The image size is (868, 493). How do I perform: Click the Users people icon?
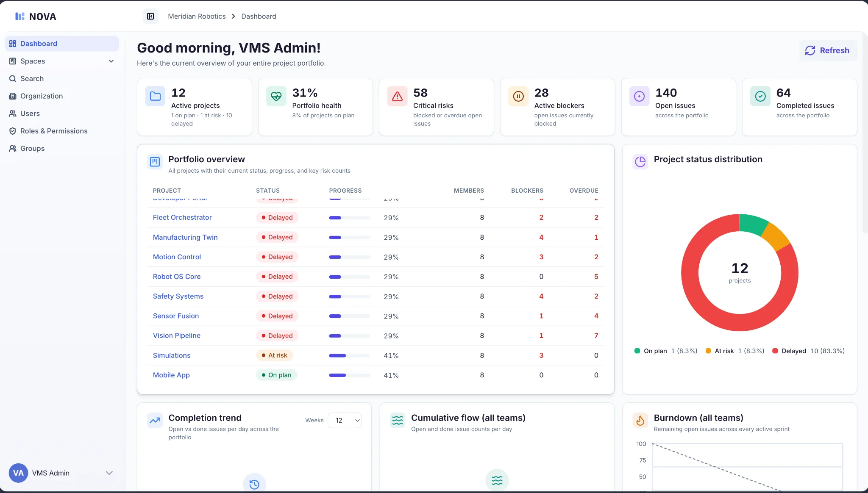(13, 114)
